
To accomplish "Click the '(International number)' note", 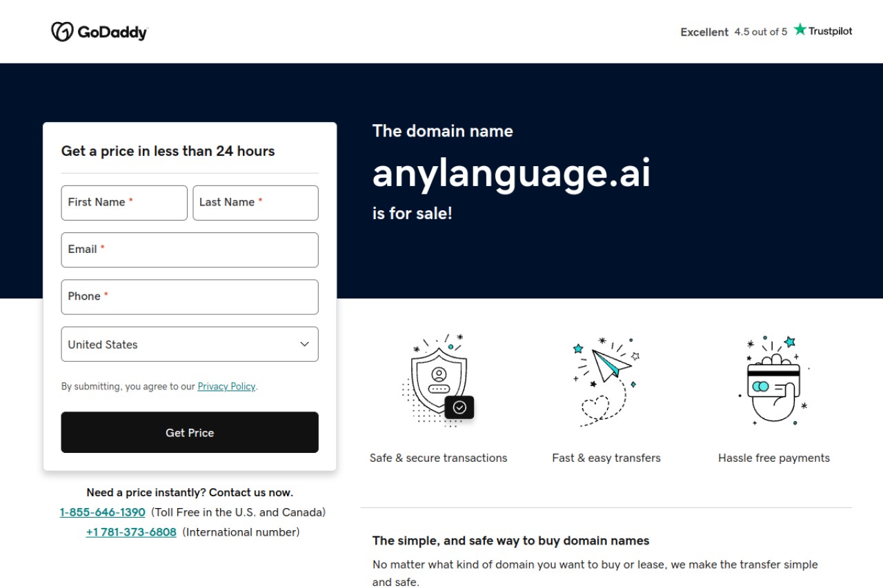I will [x=241, y=532].
